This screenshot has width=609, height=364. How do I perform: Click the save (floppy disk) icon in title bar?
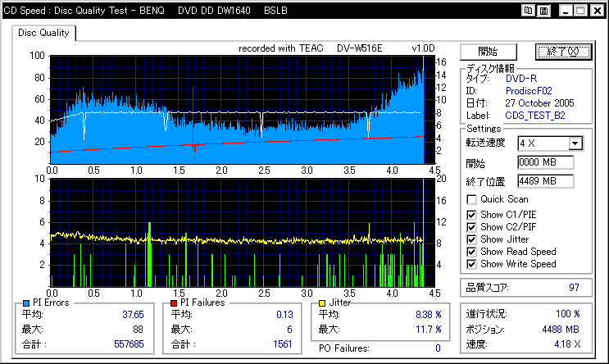pyautogui.click(x=543, y=11)
